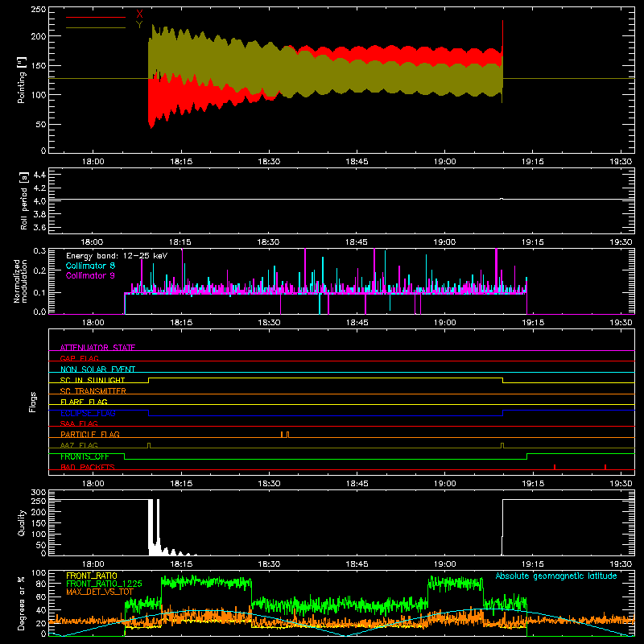Viewport: 644px width, 644px height.
Task: Click the green FRONT_RATIO_1225 legend entry
Action: (104, 584)
